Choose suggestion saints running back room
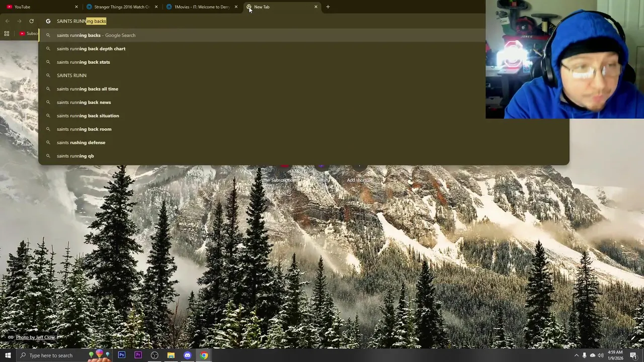Image resolution: width=644 pixels, height=362 pixels. coord(303,129)
